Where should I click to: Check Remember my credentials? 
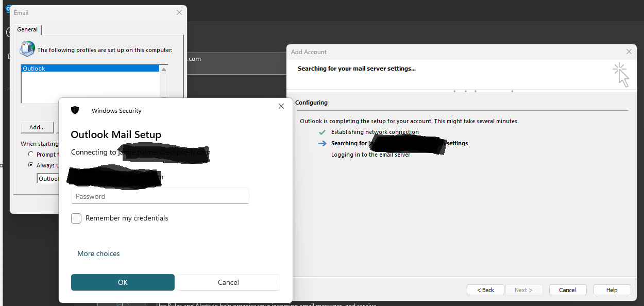pos(76,218)
